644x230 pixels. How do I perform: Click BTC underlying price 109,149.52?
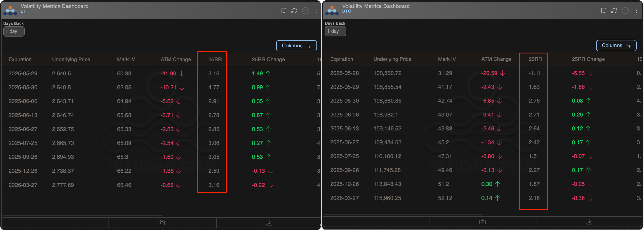387,129
